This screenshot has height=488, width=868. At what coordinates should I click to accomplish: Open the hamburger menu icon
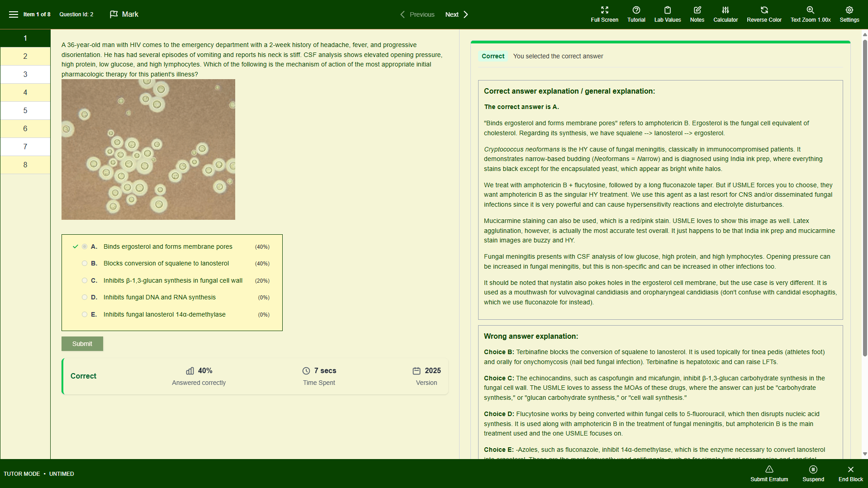click(x=14, y=14)
